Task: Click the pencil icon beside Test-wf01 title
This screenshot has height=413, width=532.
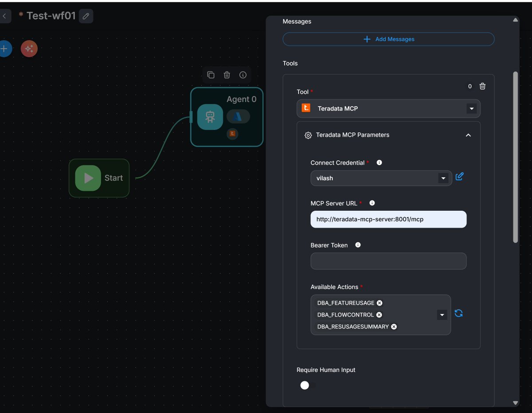Action: point(86,16)
